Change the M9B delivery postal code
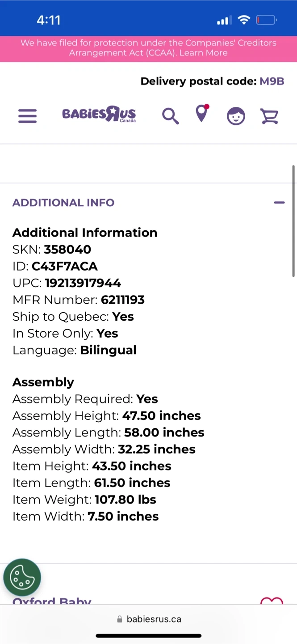Image resolution: width=297 pixels, height=644 pixels. pyautogui.click(x=272, y=81)
